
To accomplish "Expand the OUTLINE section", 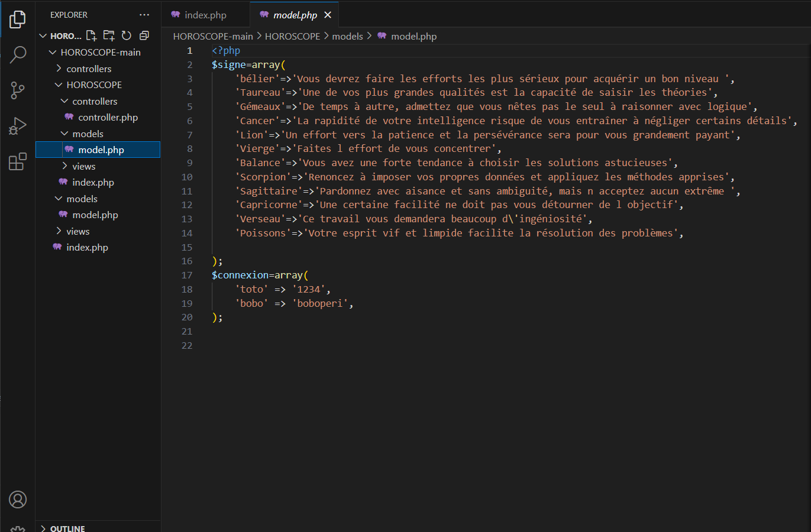I will coord(67,528).
